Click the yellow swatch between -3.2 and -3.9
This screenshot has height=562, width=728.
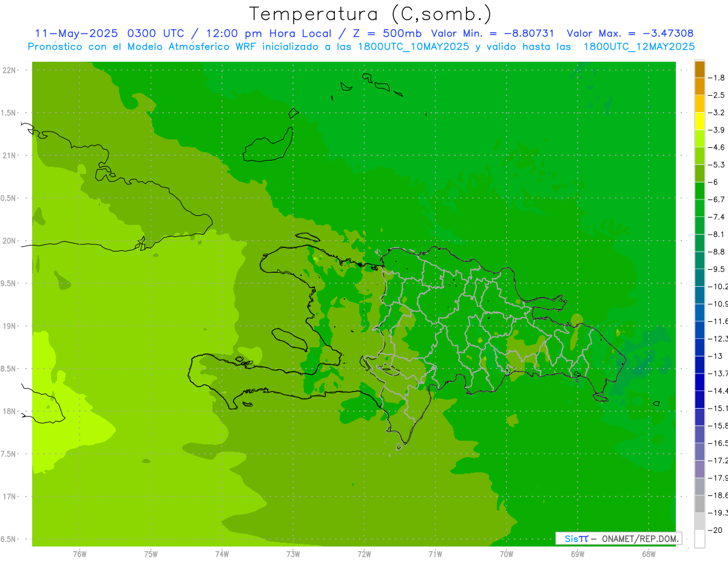point(699,121)
